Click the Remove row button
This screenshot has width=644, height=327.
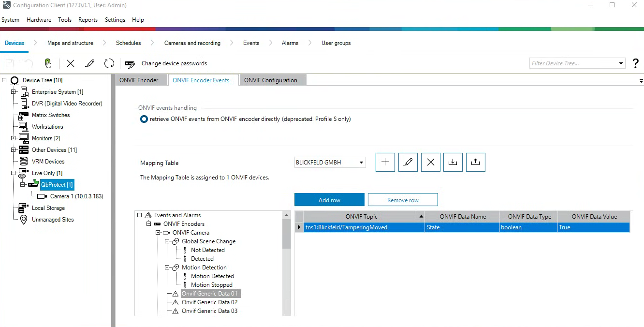click(403, 200)
